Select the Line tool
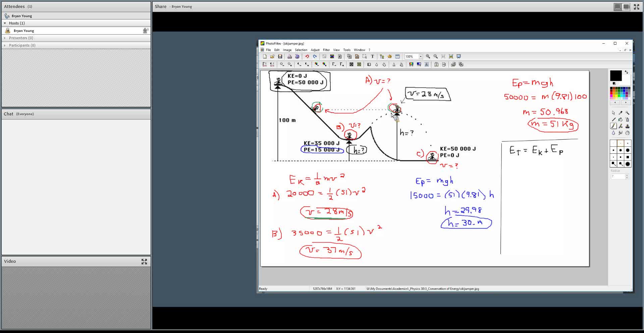The image size is (644, 333). click(x=613, y=120)
